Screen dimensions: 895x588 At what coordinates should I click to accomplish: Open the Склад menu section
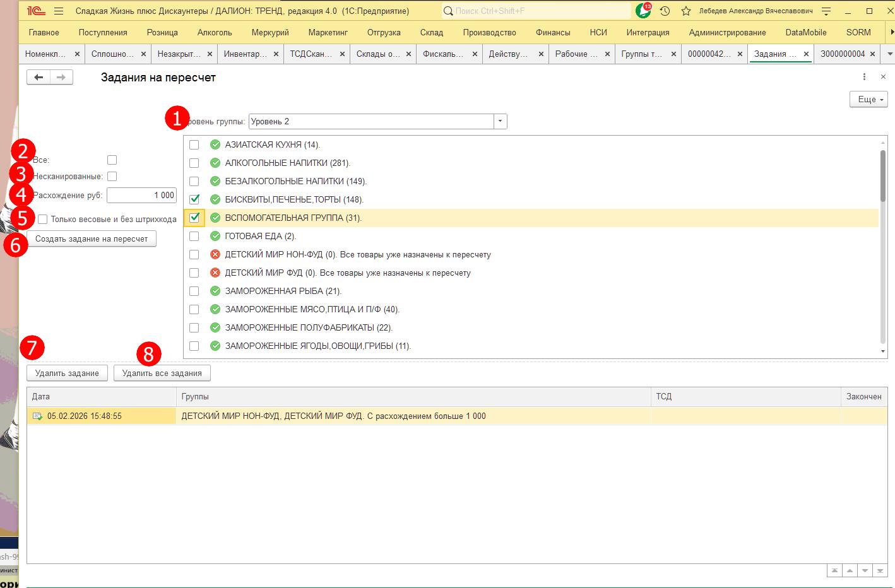tap(432, 32)
